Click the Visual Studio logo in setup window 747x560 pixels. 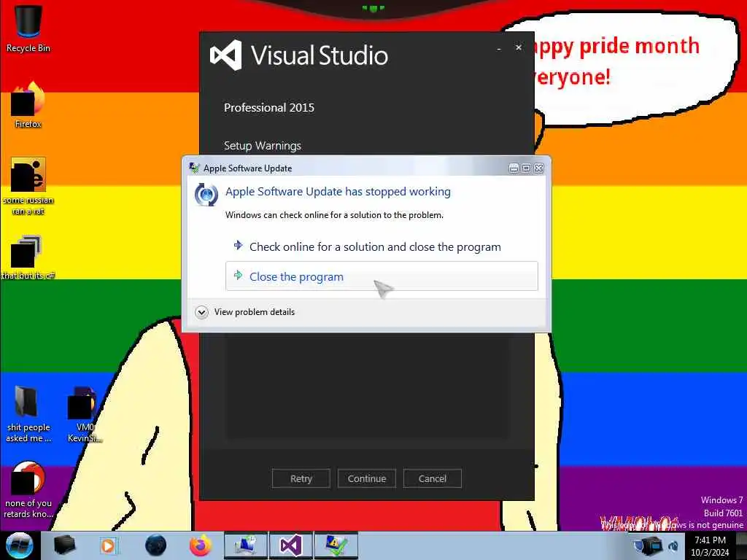point(226,55)
